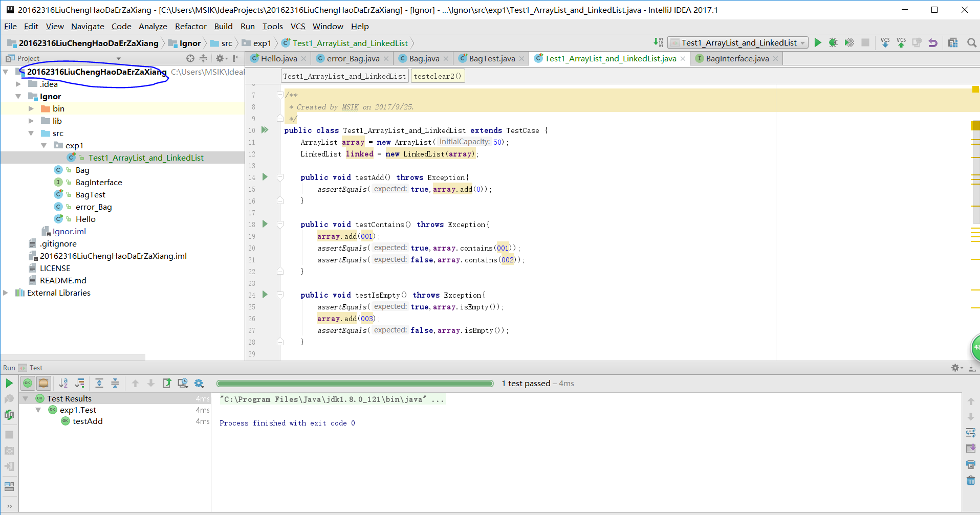The image size is (980, 515).
Task: Switch to the error_Bag.java tab
Action: pyautogui.click(x=353, y=58)
